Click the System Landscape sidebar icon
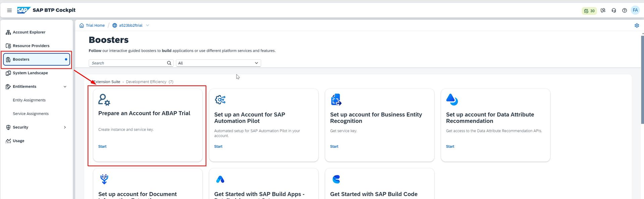Image resolution: width=644 pixels, height=199 pixels. tap(8, 73)
